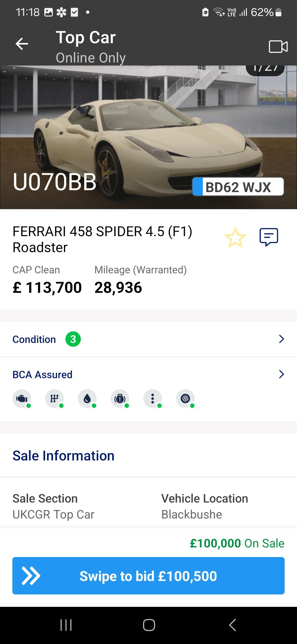Open the Condition grade 3 badge
The width and height of the screenshot is (297, 644).
(73, 339)
